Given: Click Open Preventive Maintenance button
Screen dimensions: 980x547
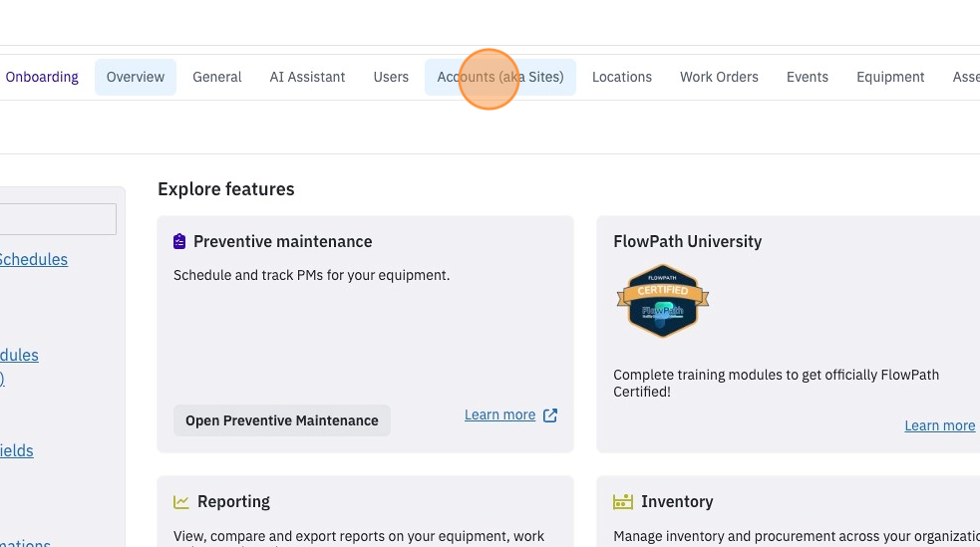Looking at the screenshot, I should 282,420.
